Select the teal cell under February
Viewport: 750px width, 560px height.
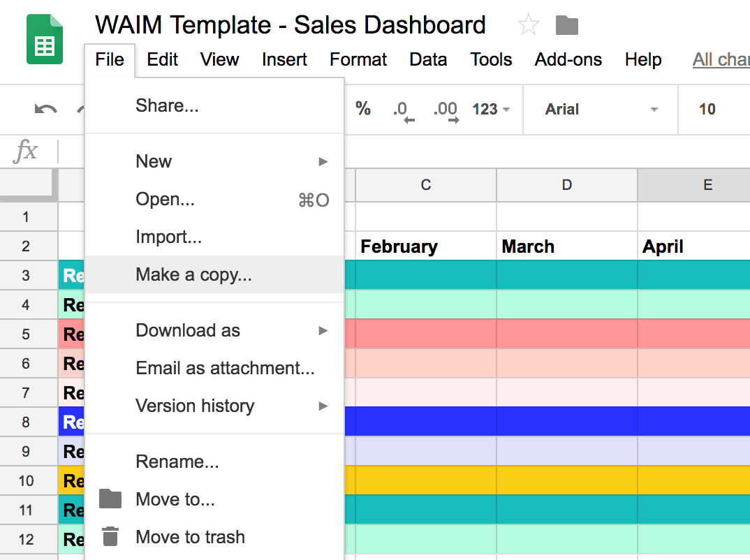(x=425, y=275)
